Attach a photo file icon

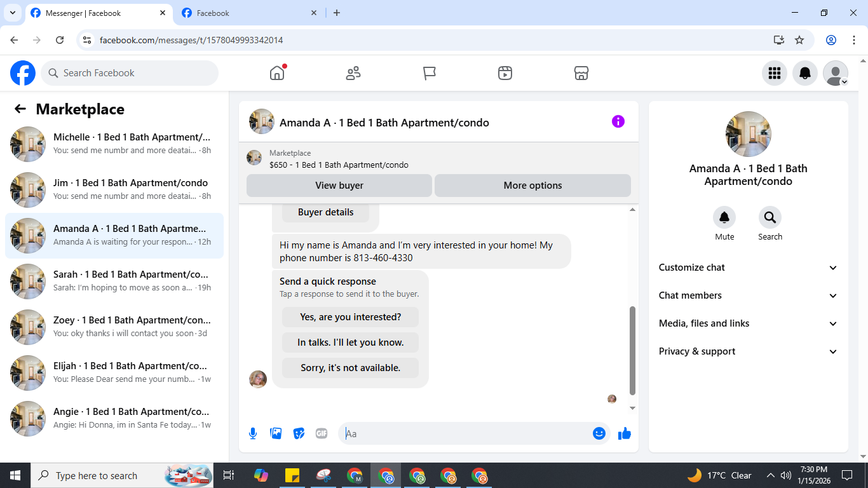[276, 433]
